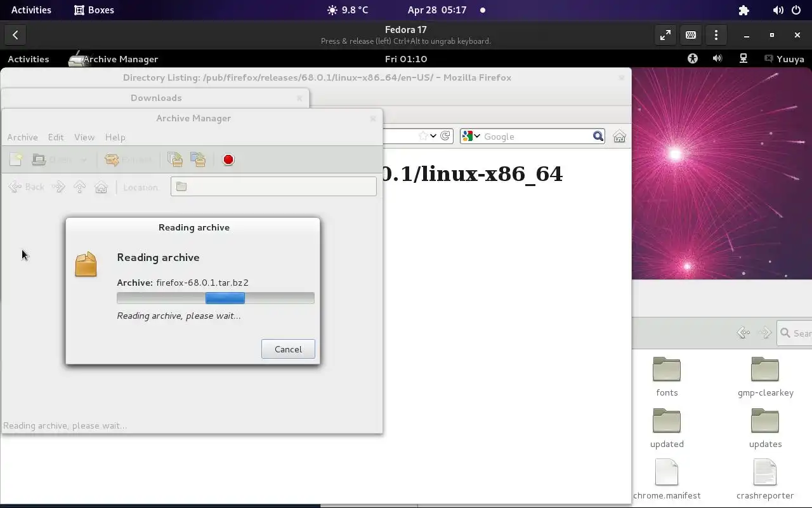Select the crashreporter file icon
Screen dimensions: 812x508
pyautogui.click(x=765, y=472)
